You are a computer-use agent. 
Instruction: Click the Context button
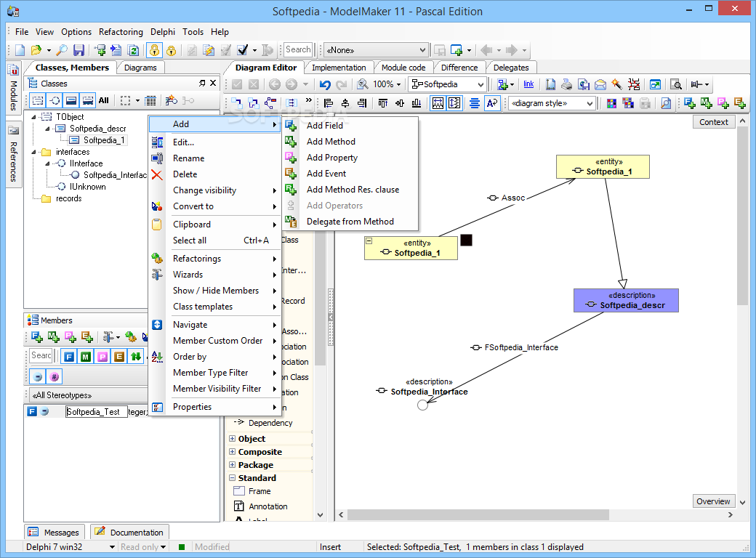tap(714, 122)
